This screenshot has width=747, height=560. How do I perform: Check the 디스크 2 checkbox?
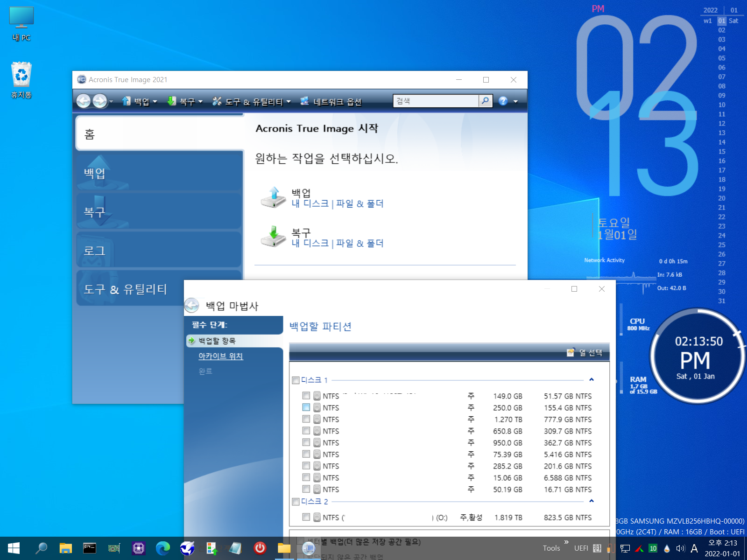tap(296, 502)
